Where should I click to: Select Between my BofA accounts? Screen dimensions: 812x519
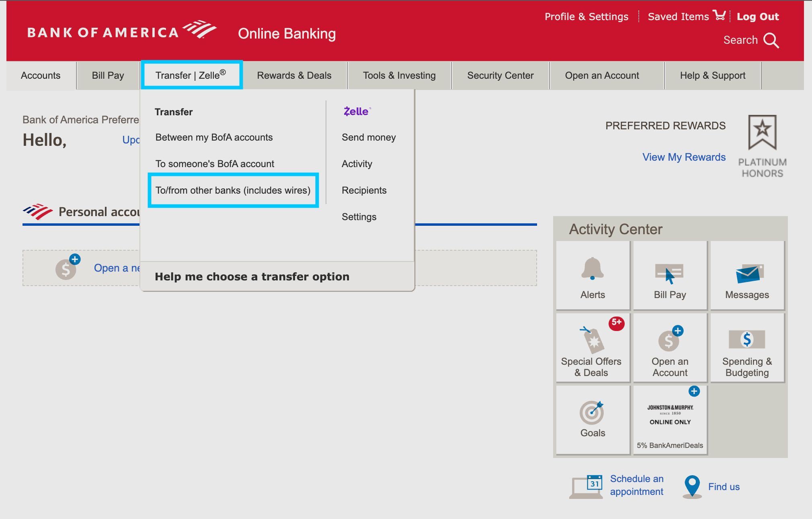(214, 137)
